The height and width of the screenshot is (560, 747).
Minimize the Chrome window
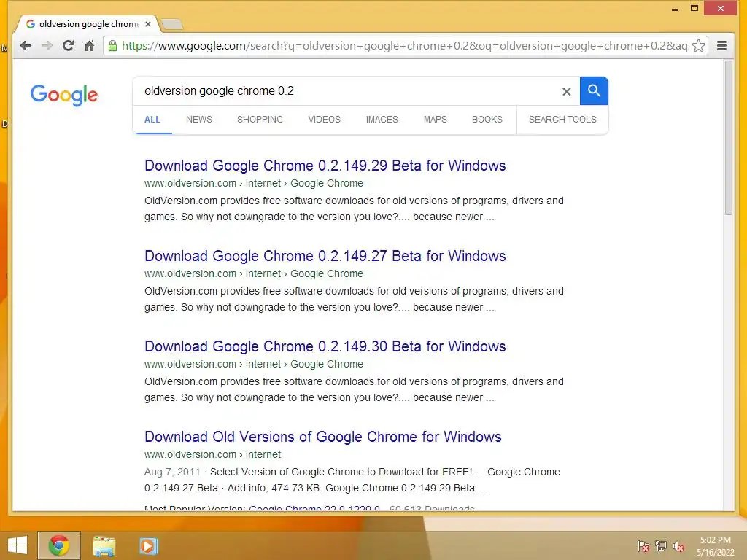pyautogui.click(x=675, y=9)
